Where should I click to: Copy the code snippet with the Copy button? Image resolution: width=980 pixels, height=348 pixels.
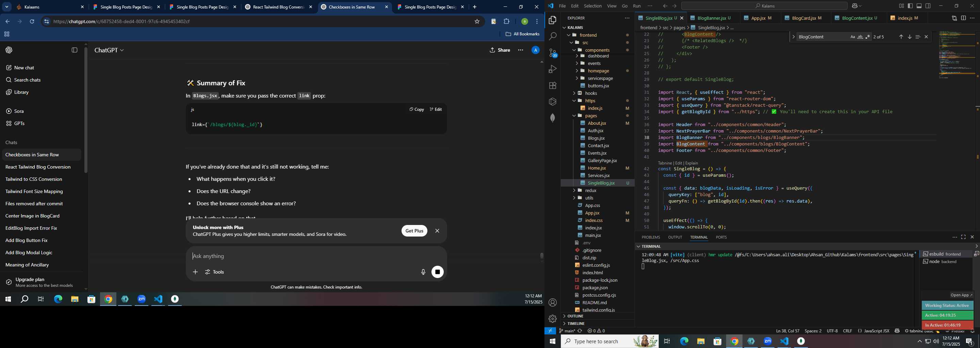point(416,109)
